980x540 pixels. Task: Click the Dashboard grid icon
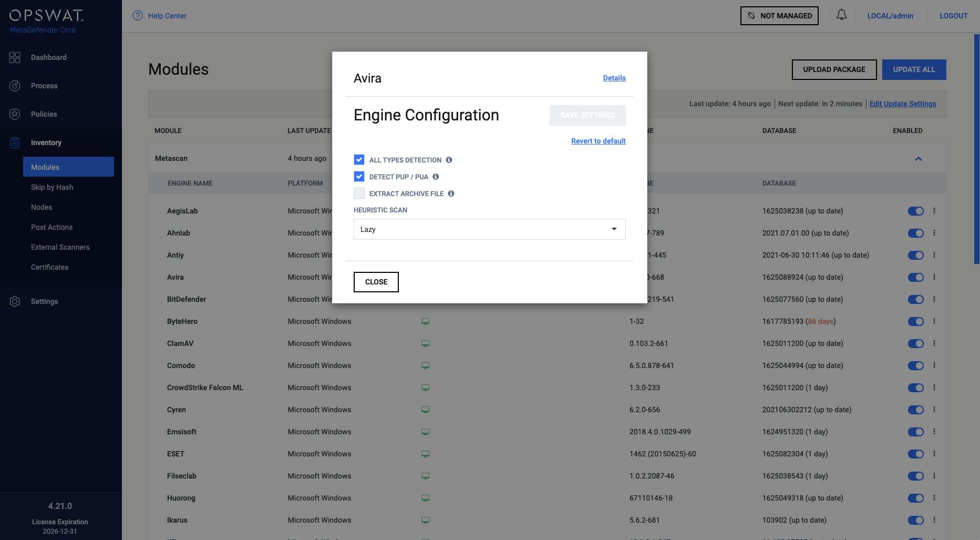15,57
